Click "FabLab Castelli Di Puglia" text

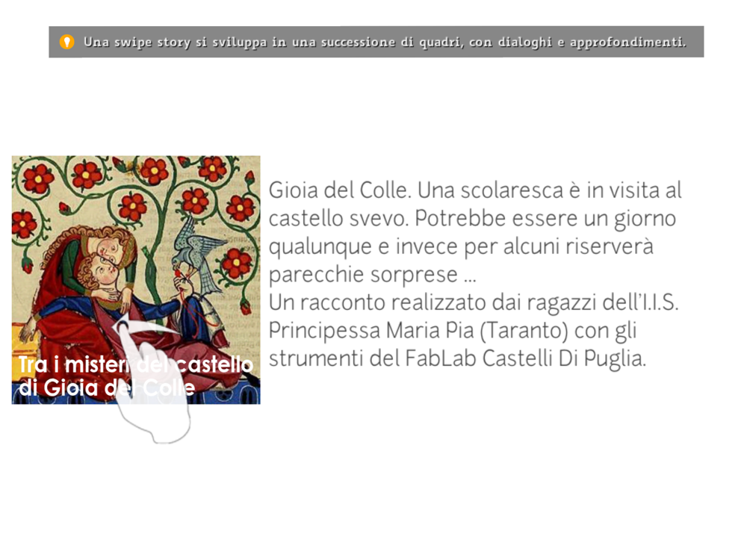coord(525,358)
